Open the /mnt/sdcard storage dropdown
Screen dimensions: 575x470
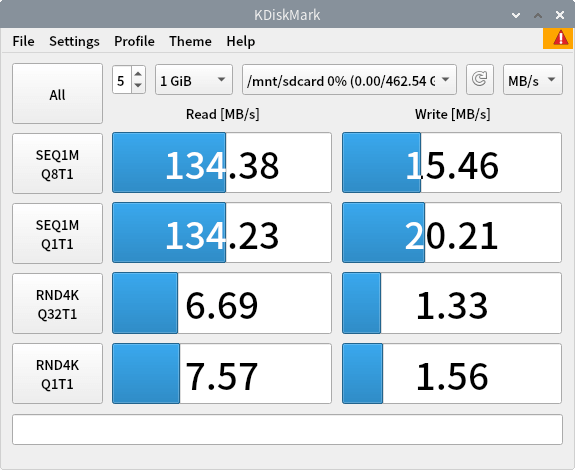(x=349, y=80)
